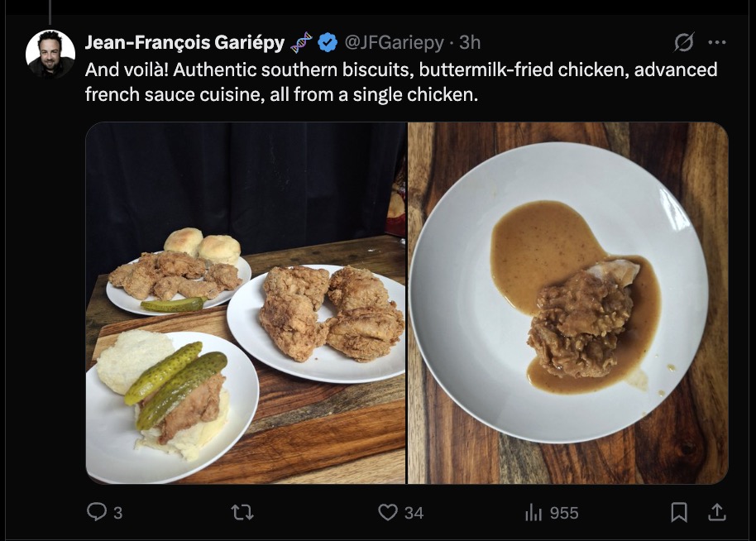Viewport: 756px width, 541px height.
Task: Open Jean-François Gariépy's profile avatar
Action: pos(50,54)
